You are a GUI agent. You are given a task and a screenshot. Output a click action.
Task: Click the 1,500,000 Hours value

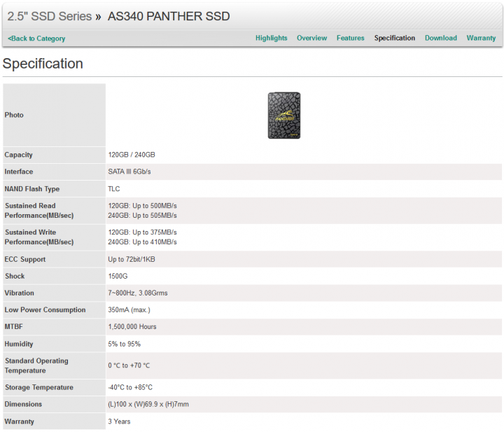[x=132, y=327]
